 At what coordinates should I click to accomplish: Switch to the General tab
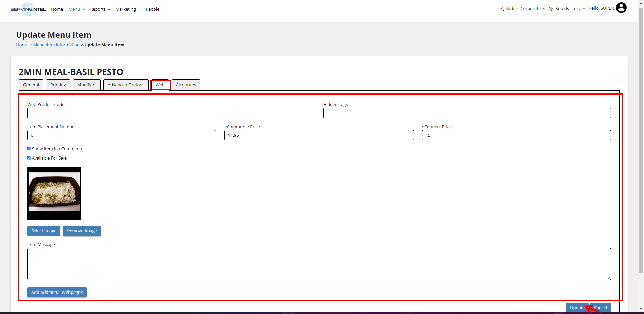point(31,85)
